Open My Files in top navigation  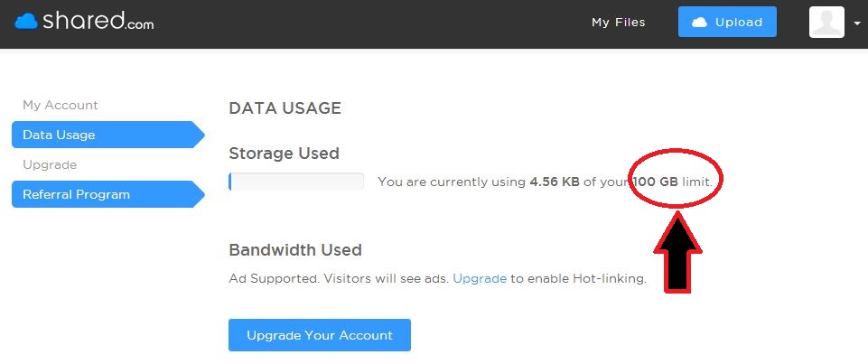click(619, 22)
